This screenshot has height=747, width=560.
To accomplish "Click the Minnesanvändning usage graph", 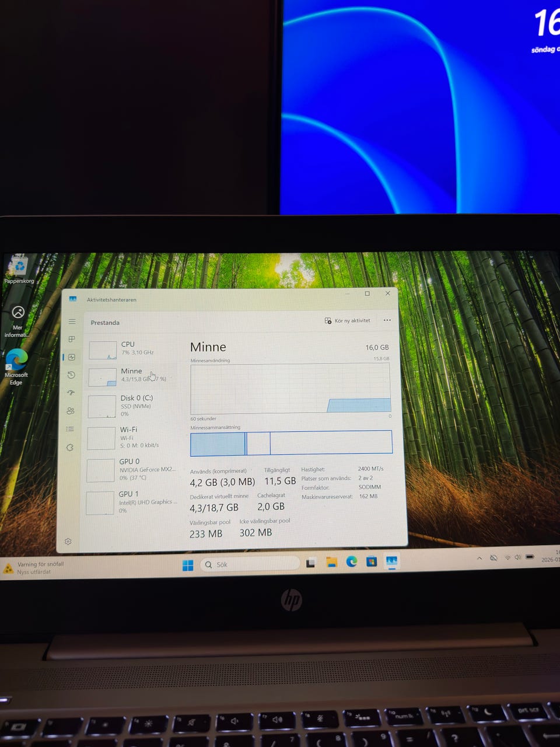I will [x=290, y=389].
